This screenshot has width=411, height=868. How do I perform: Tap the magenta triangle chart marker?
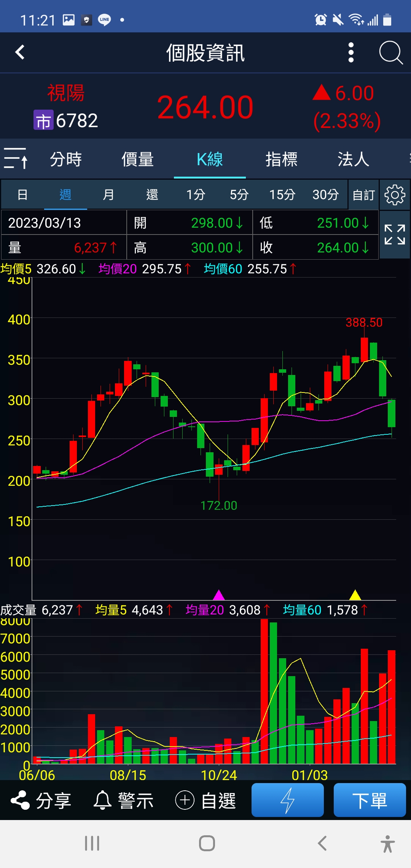point(219,595)
